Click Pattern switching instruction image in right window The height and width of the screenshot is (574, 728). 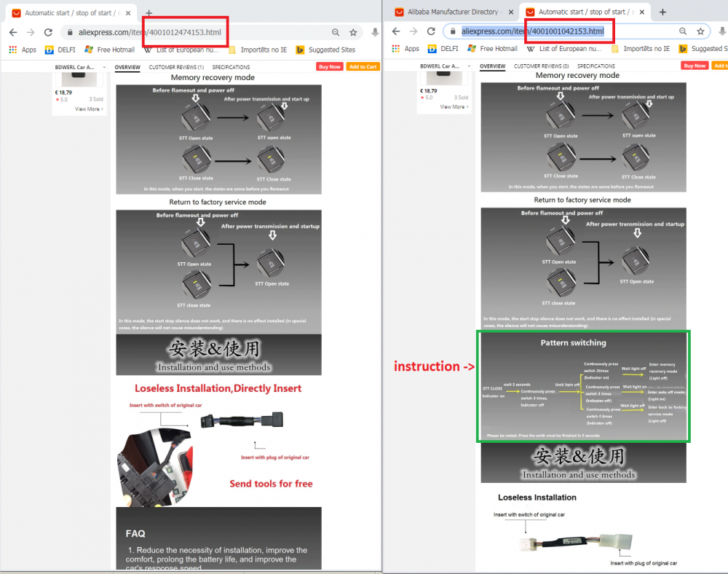coord(583,386)
